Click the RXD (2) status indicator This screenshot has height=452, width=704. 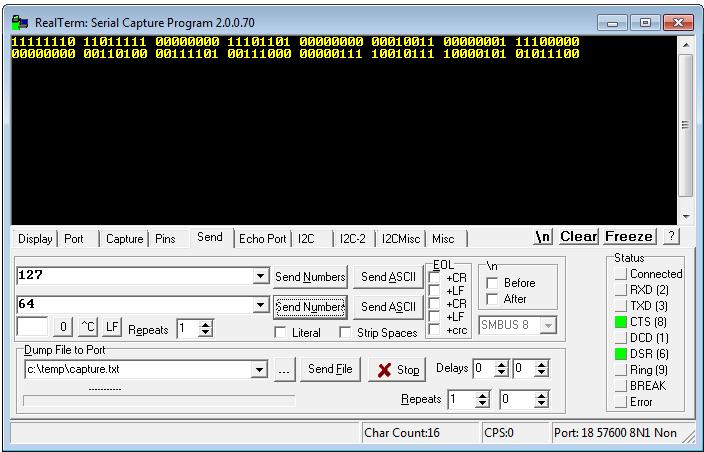(620, 290)
